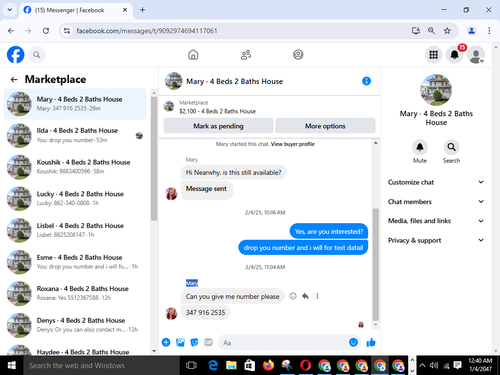Click More options button
Viewport: 500px width, 375px height.
tap(325, 126)
